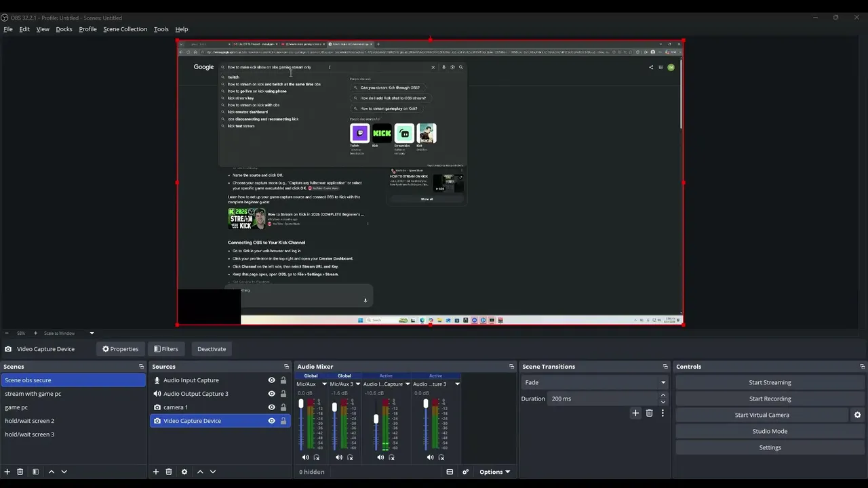
Task: Open the Docks menu
Action: click(64, 29)
